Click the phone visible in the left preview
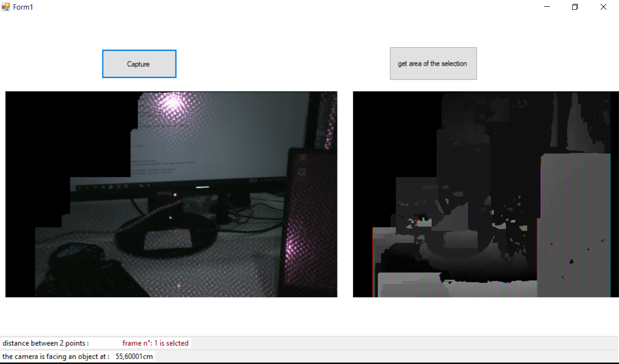Image resolution: width=619 pixels, height=364 pixels. pos(305,218)
